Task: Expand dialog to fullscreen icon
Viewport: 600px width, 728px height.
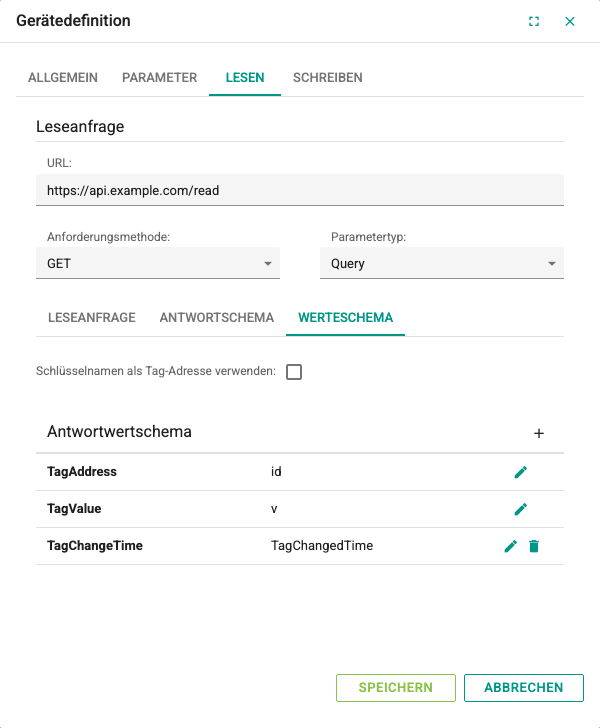Action: click(x=534, y=21)
